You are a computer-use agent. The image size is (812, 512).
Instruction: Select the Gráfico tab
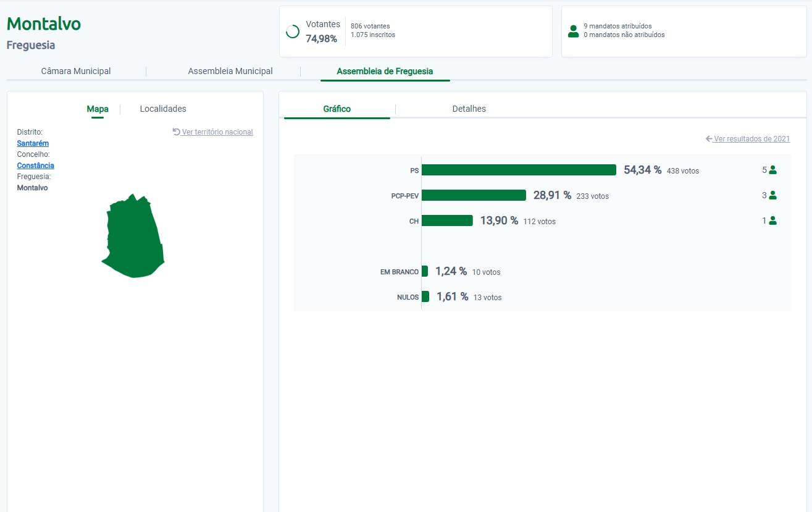[337, 109]
